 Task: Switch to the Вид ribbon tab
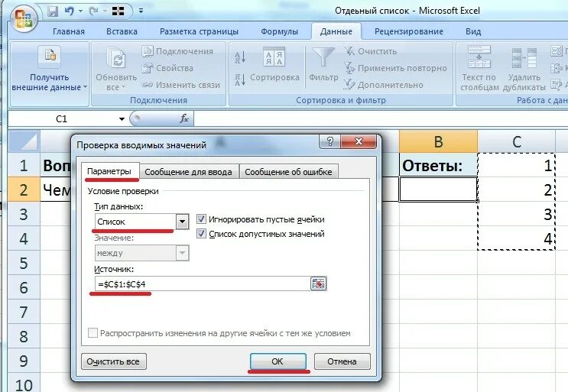pos(473,31)
